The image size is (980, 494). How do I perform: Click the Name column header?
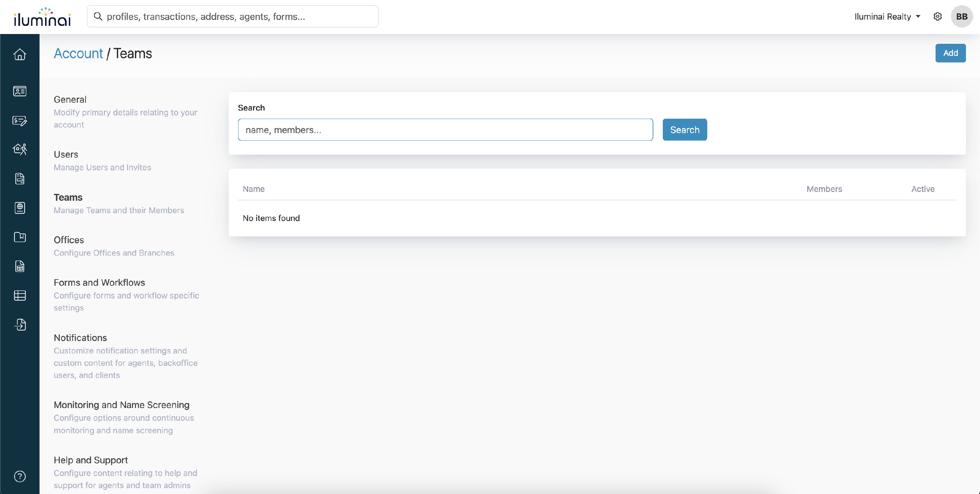click(254, 189)
